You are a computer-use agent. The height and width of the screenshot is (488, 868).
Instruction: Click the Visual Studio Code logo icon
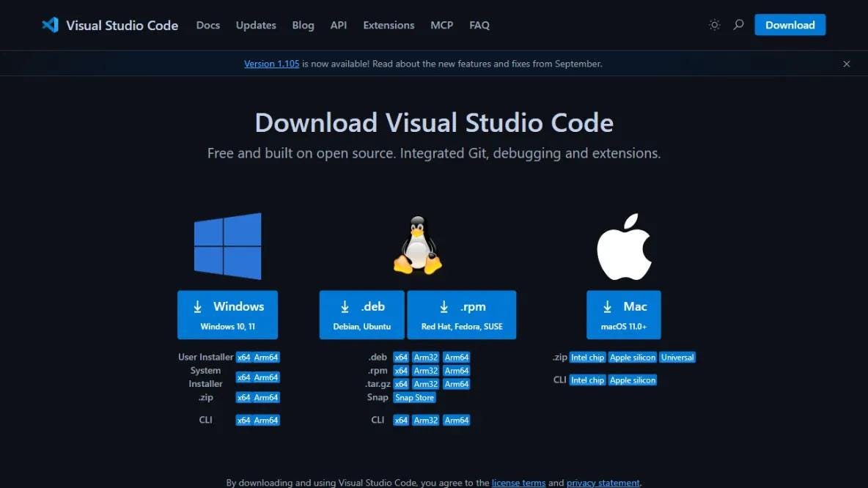[51, 25]
